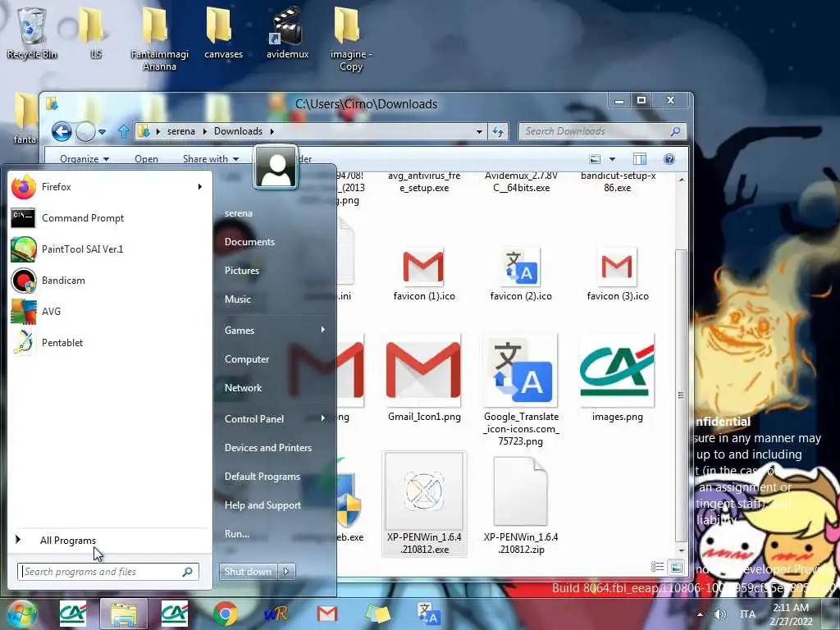
Task: Open Google Translate taskbar icon
Action: tap(428, 614)
